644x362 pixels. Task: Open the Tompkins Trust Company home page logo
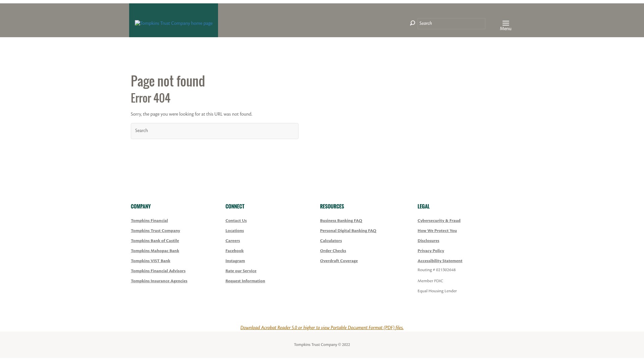(x=173, y=23)
